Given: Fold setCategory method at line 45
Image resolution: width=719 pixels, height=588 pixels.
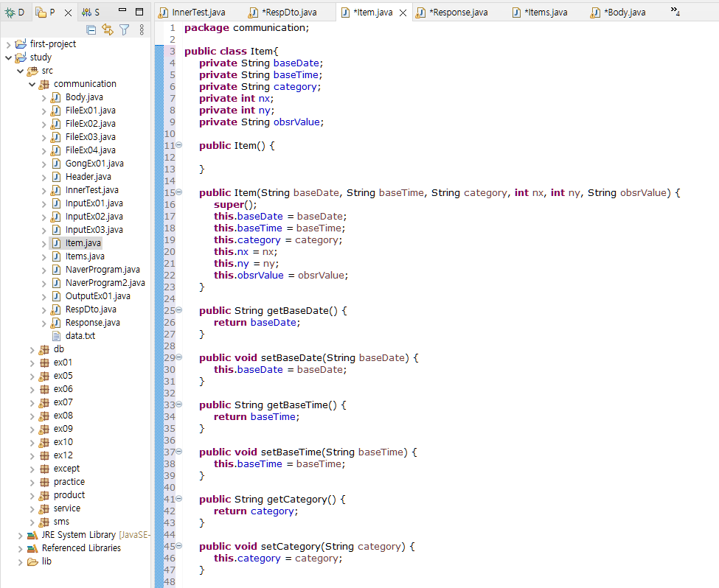Looking at the screenshot, I should pos(179,546).
